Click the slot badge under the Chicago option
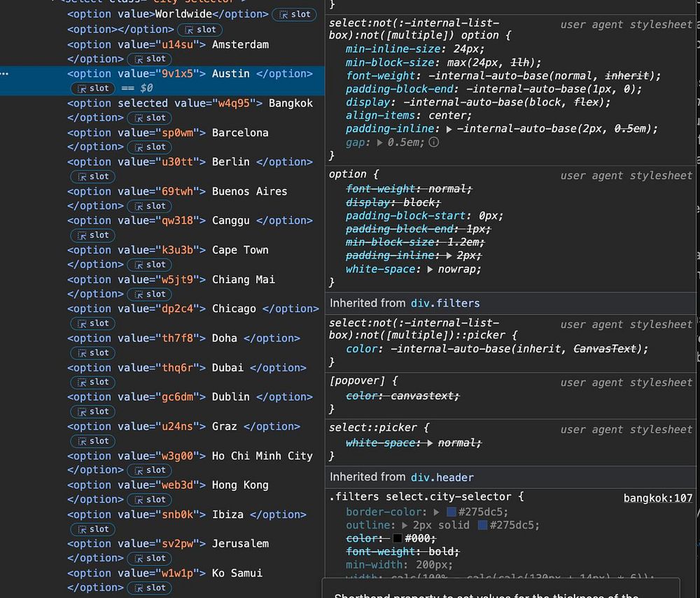The width and height of the screenshot is (700, 598). 93,323
